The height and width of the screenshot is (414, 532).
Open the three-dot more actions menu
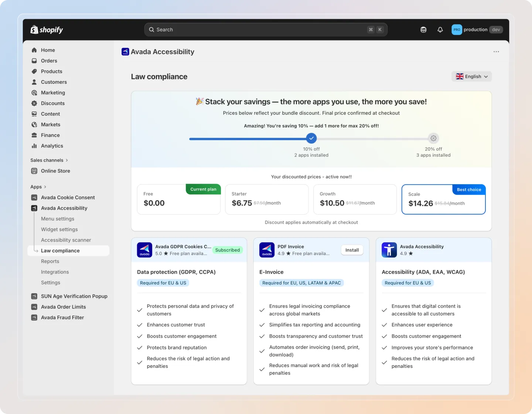pyautogui.click(x=496, y=52)
